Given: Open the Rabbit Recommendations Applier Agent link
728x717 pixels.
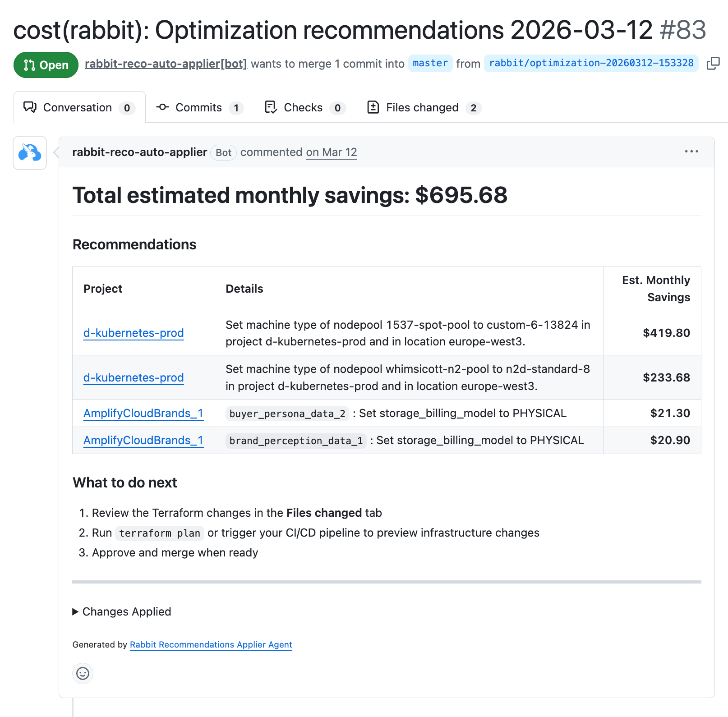Looking at the screenshot, I should pos(211,644).
